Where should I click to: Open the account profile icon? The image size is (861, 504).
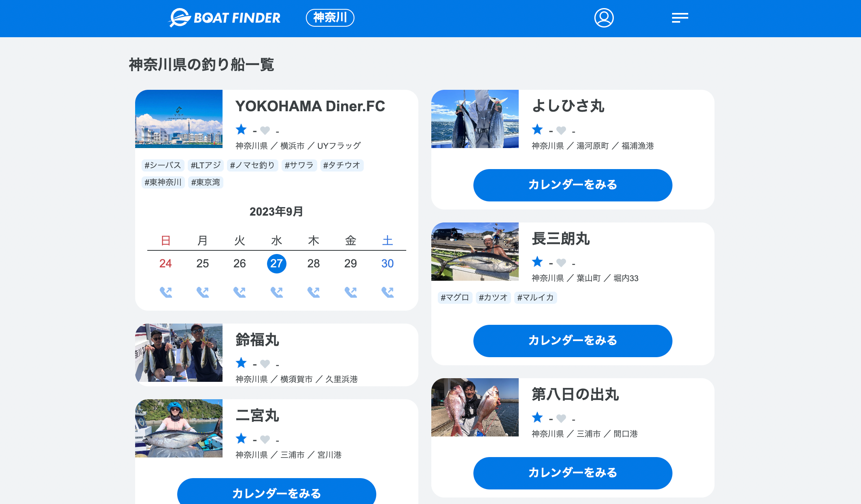click(x=604, y=18)
